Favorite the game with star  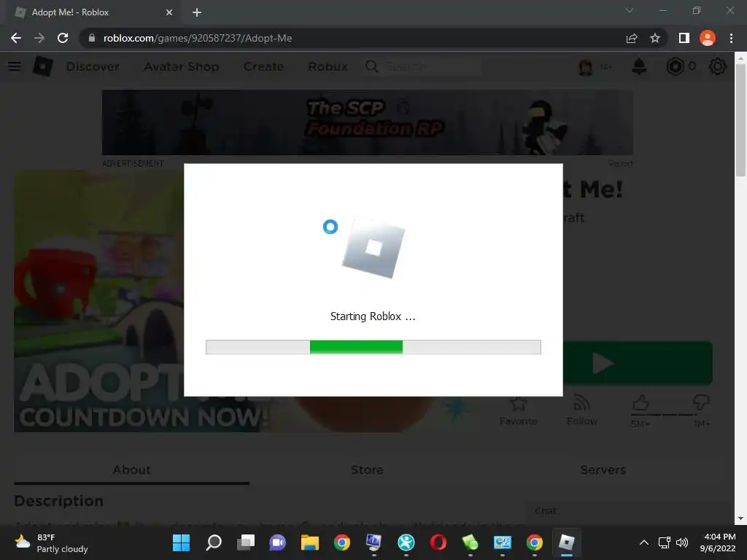(518, 410)
